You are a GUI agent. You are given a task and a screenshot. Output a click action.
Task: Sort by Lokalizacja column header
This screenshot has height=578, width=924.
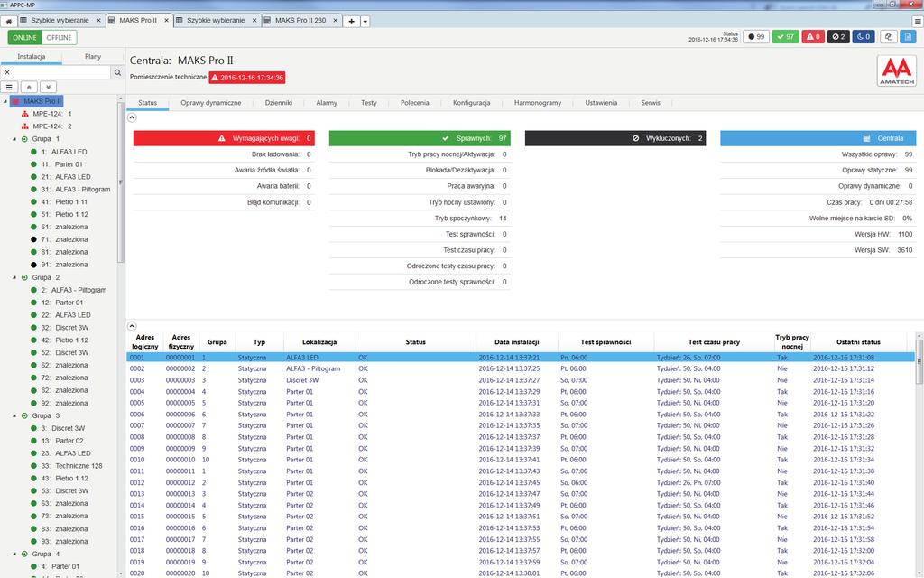pyautogui.click(x=319, y=342)
